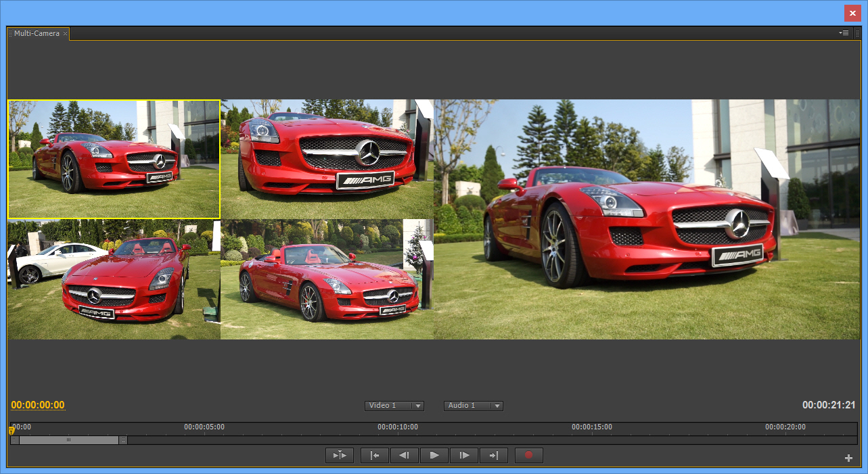Click the zoom scroll bar below ruler

pyautogui.click(x=69, y=440)
